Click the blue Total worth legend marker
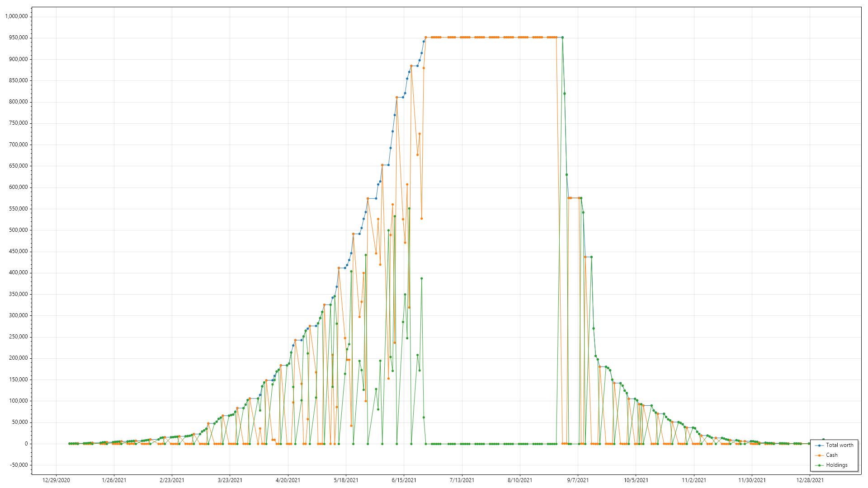This screenshot has width=868, height=488. (819, 446)
